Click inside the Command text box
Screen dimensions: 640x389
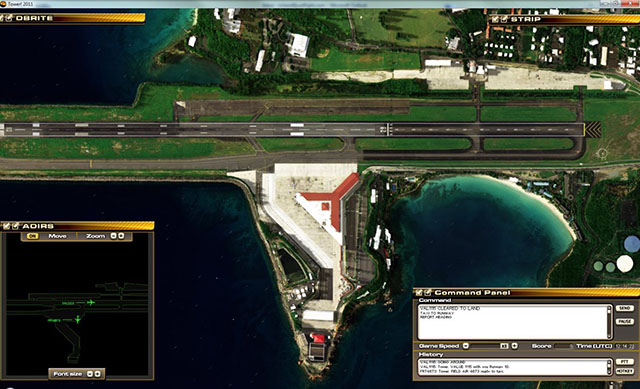coord(513,322)
